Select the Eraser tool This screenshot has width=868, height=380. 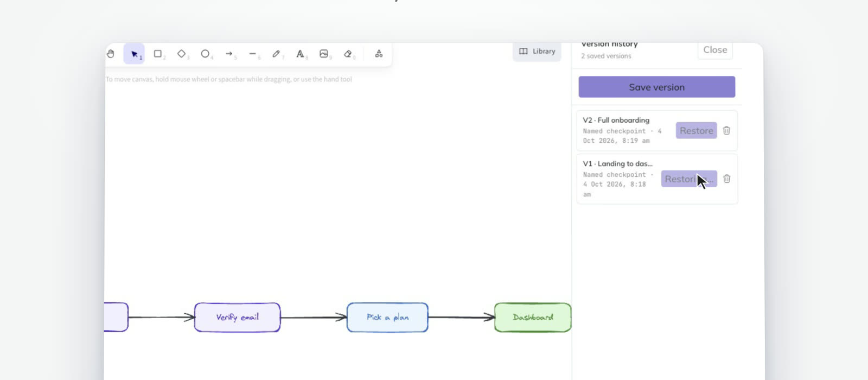point(348,54)
